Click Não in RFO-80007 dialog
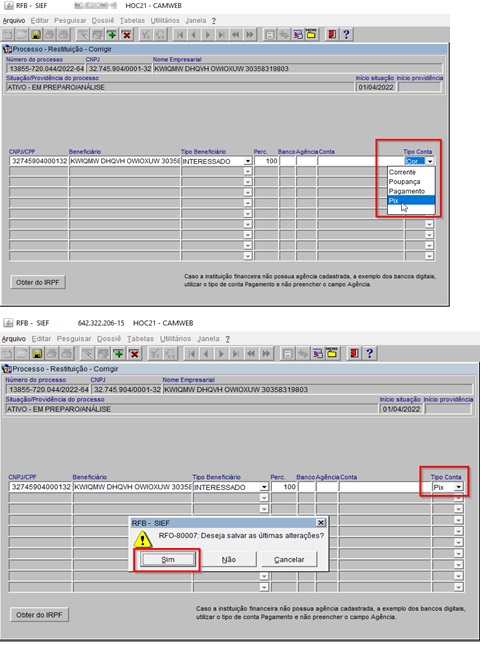Image resolution: width=488 pixels, height=645 pixels. point(228,559)
